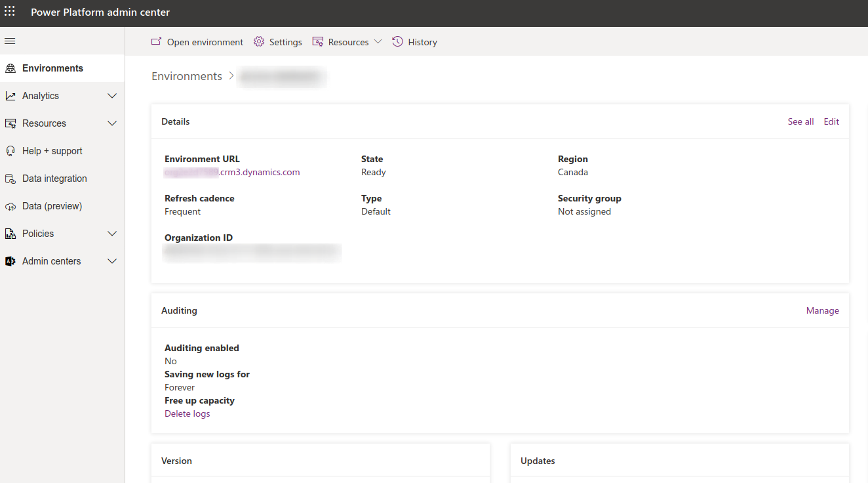Select Admin centers in the sidebar

click(x=62, y=261)
